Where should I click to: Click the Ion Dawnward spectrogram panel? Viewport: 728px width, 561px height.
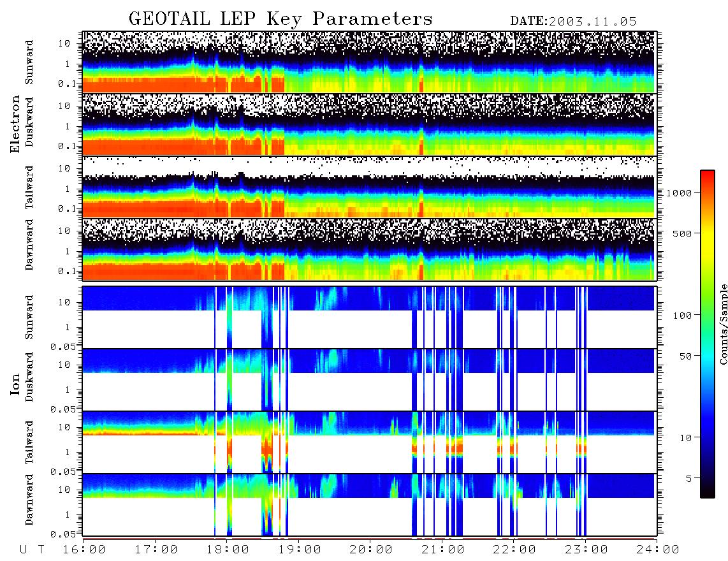[x=368, y=505]
